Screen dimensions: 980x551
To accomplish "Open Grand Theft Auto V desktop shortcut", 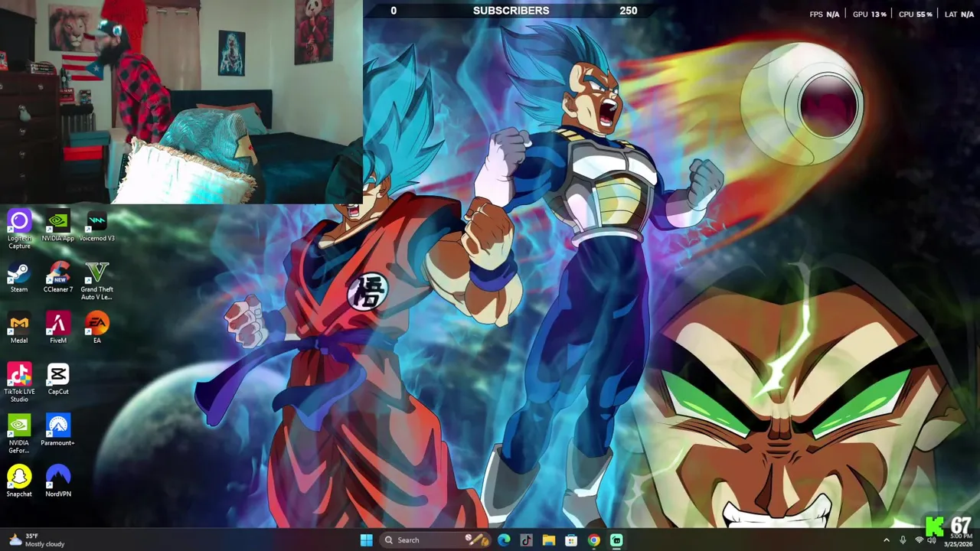I will [96, 281].
